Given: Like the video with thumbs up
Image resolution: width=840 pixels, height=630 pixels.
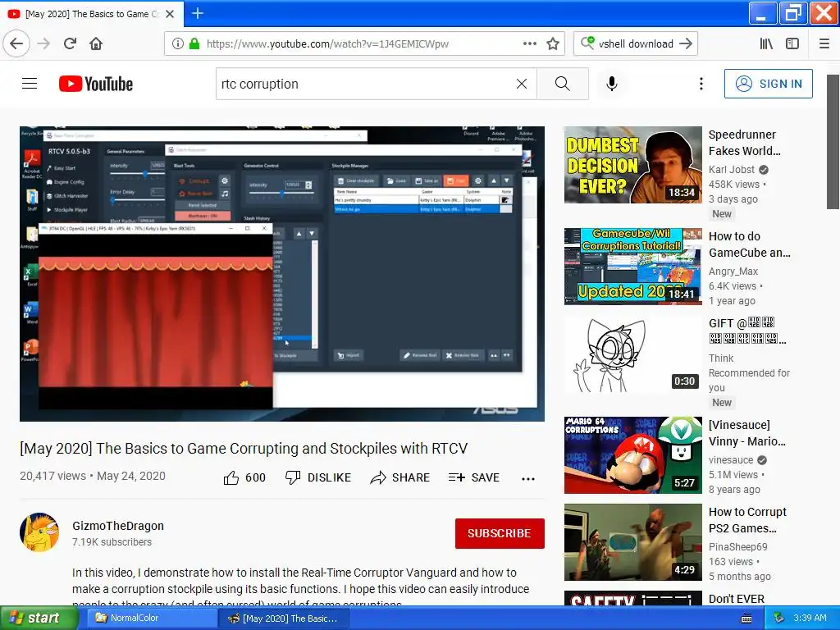Looking at the screenshot, I should click(x=244, y=477).
